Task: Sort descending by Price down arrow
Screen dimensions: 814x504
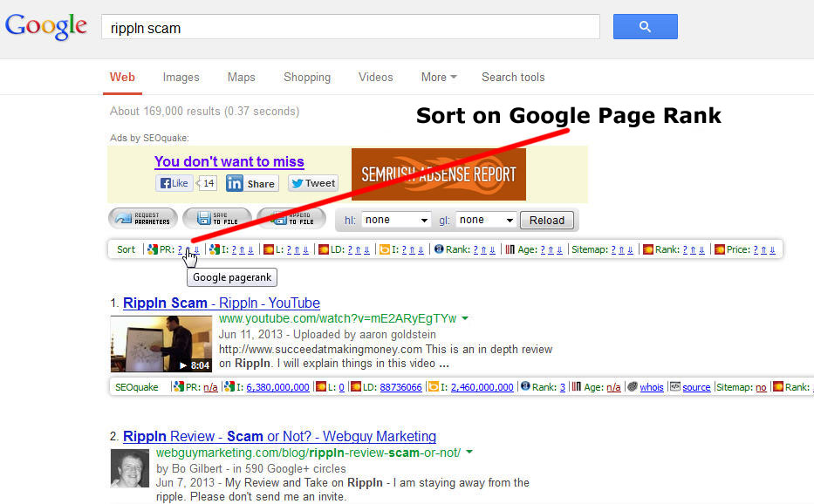Action: pyautogui.click(x=772, y=249)
